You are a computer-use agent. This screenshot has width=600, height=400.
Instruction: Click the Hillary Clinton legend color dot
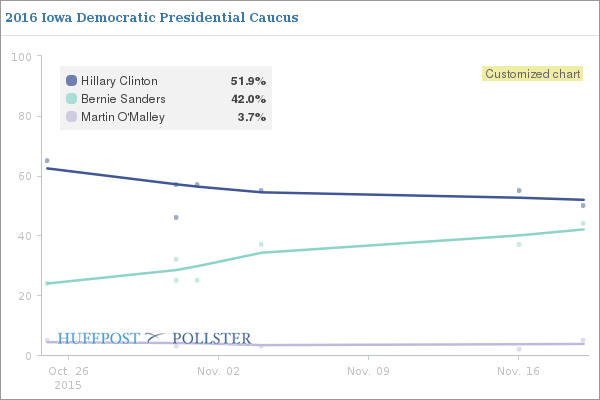(x=71, y=80)
